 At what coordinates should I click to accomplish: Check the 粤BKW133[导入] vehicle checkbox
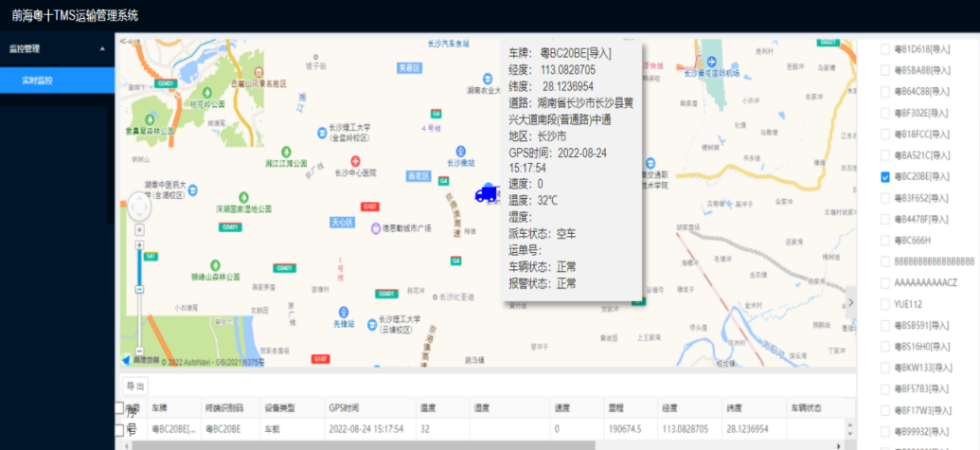coord(885,368)
